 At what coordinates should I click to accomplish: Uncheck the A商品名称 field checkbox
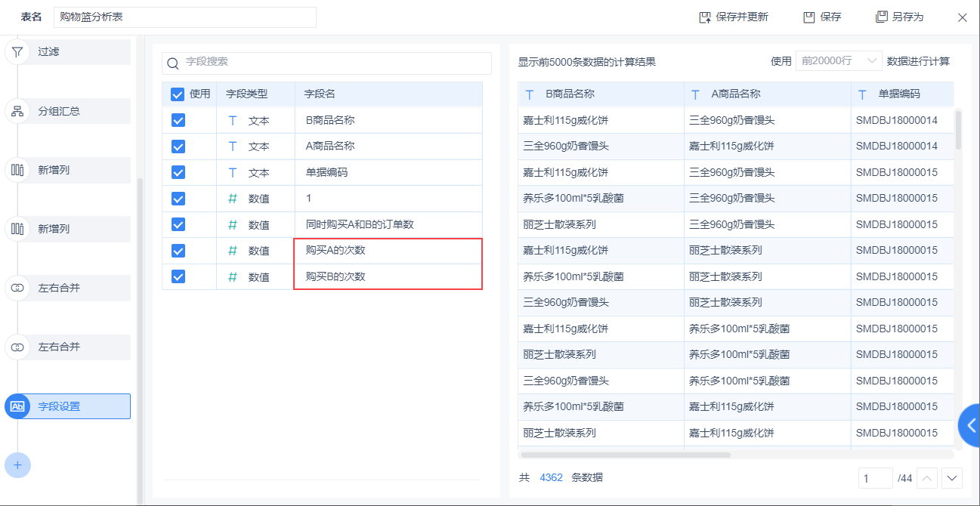point(178,147)
